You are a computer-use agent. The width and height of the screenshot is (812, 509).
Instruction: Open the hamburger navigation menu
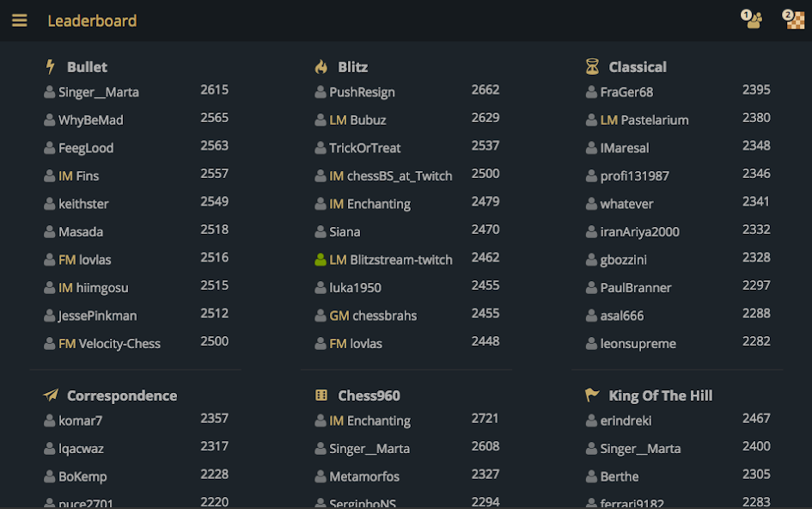(x=19, y=20)
